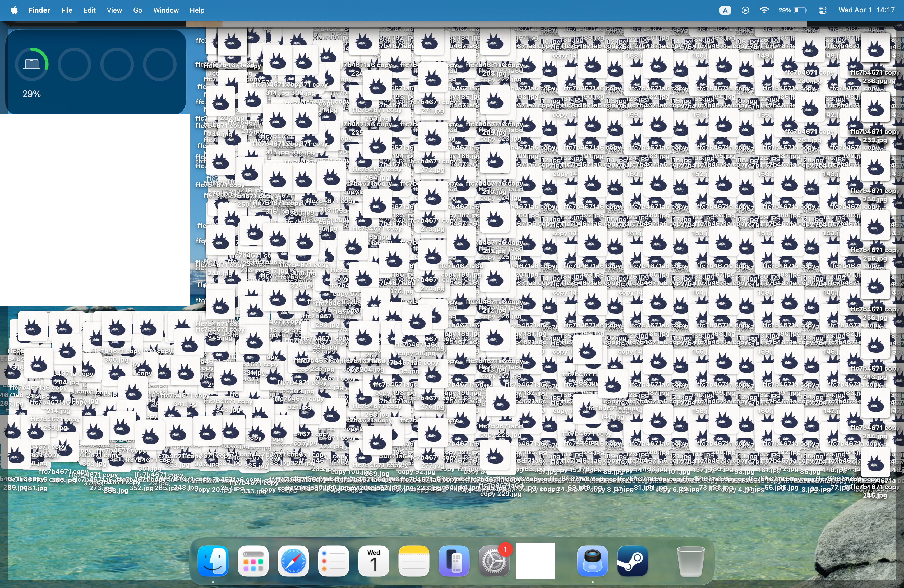Open the File menu
Screen dimensions: 904x588
[66, 10]
